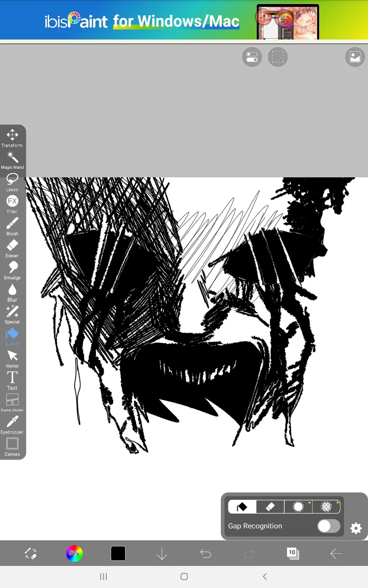Open the rainbow color wheel at 5%

tap(74, 554)
